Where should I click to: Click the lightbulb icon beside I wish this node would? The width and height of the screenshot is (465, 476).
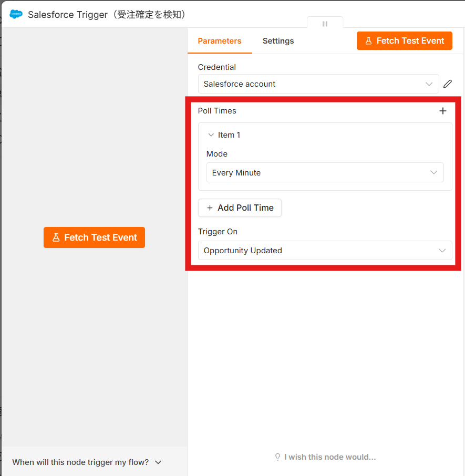277,457
